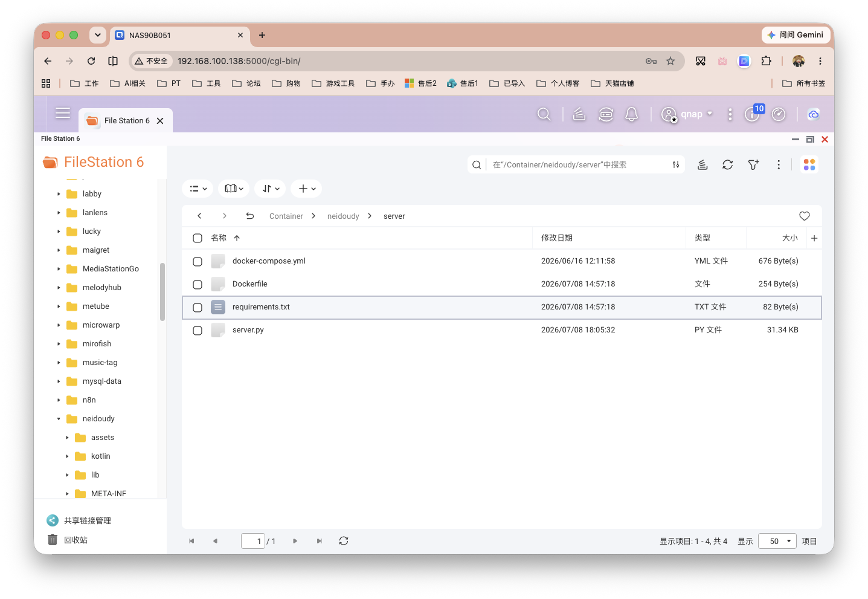Toggle the select-all checkbox in header

tap(198, 238)
